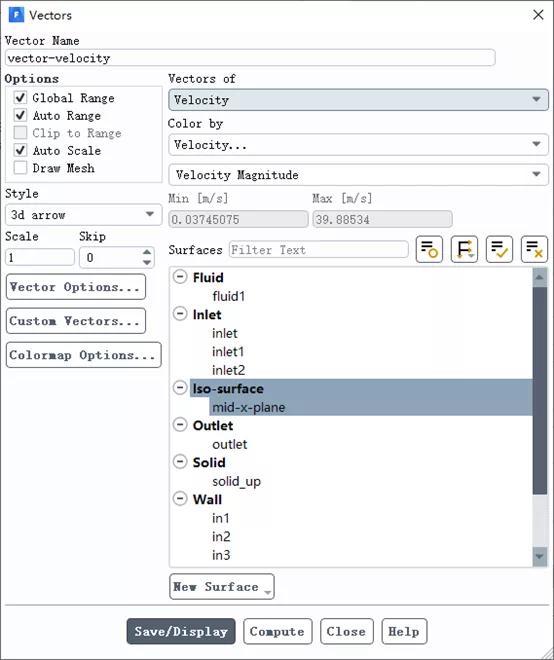The image size is (554, 660).
Task: Deselect all shown surfaces icon
Action: coord(534,249)
